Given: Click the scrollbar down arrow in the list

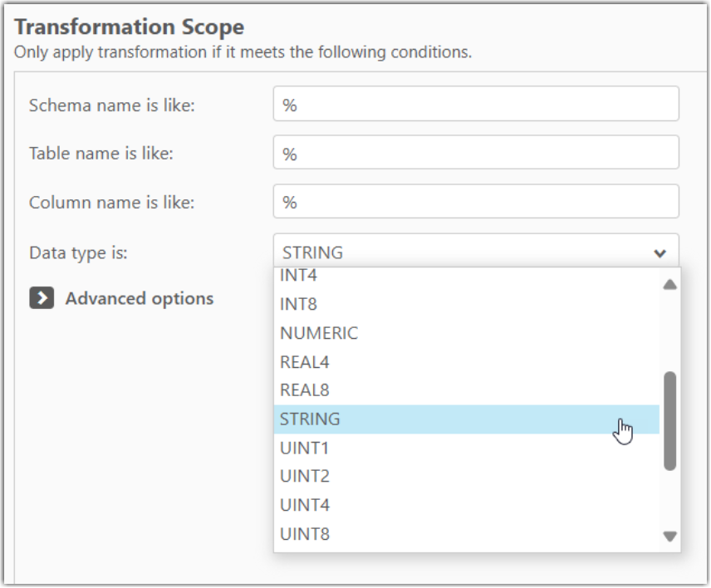Looking at the screenshot, I should coord(671,535).
